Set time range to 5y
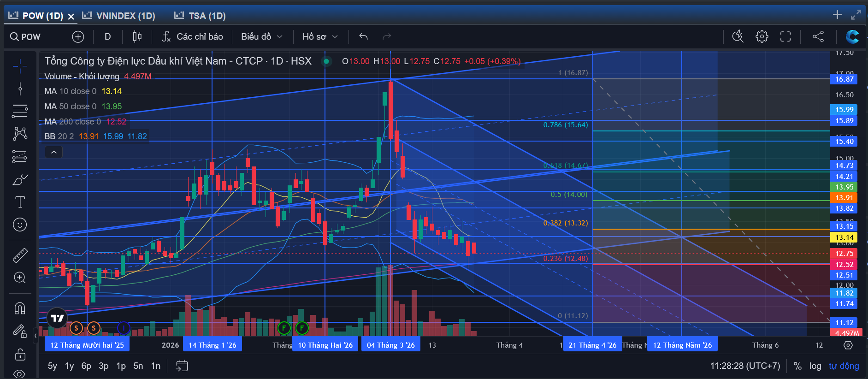Screen dimensions: 868x379 [x=53, y=366]
